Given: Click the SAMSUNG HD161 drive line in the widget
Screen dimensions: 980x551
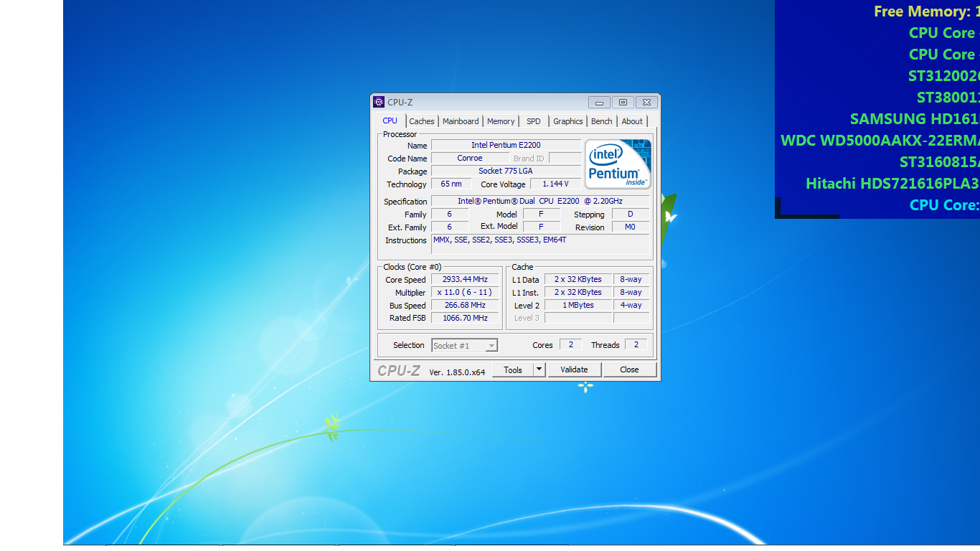Looking at the screenshot, I should pos(915,119).
